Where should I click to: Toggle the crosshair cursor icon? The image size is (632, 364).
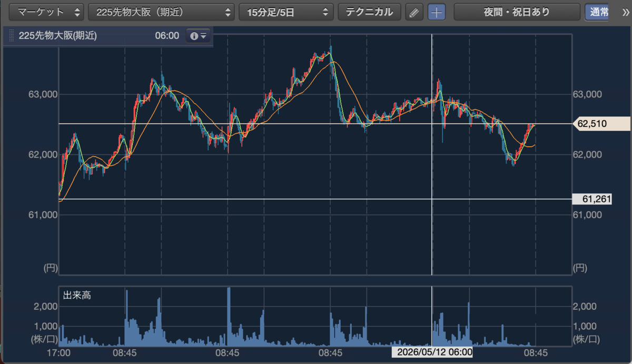pos(437,12)
